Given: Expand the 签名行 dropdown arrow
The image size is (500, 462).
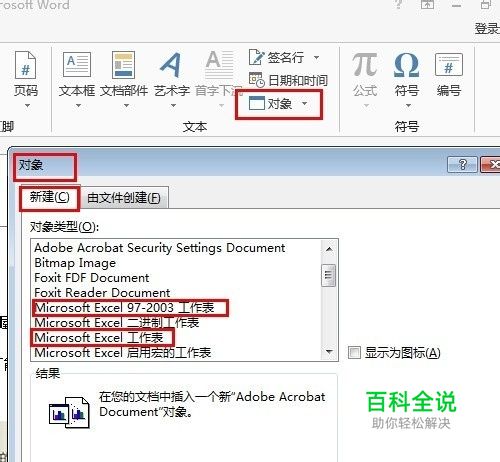Looking at the screenshot, I should 316,58.
